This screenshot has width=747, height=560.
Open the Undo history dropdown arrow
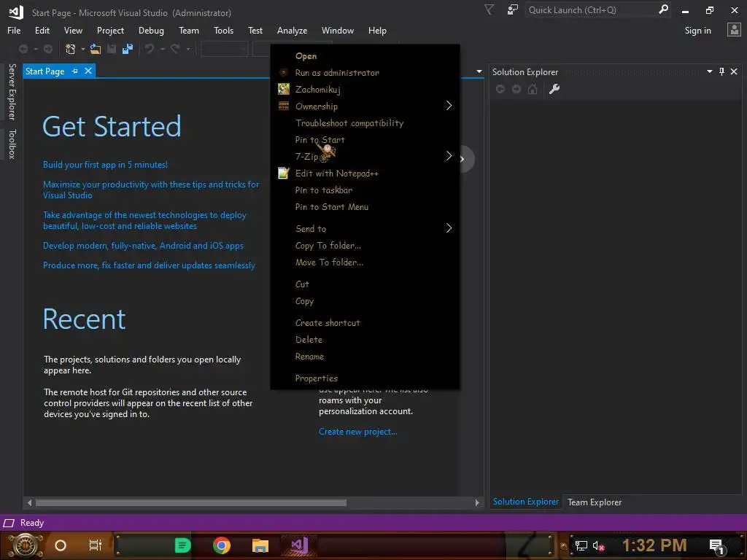pos(163,49)
